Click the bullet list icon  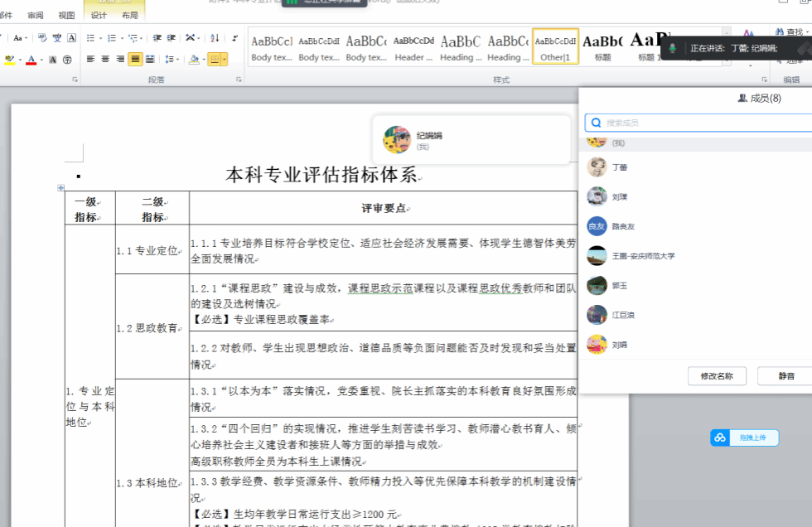pyautogui.click(x=89, y=38)
